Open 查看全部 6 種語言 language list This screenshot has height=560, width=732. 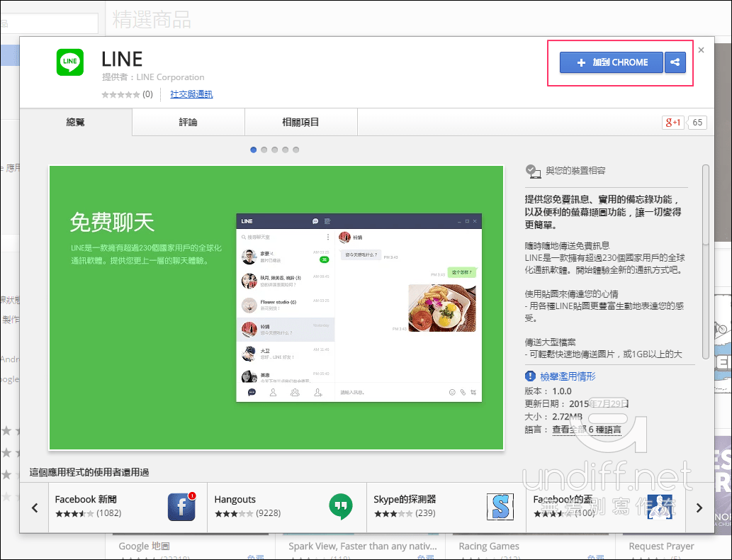pyautogui.click(x=587, y=430)
